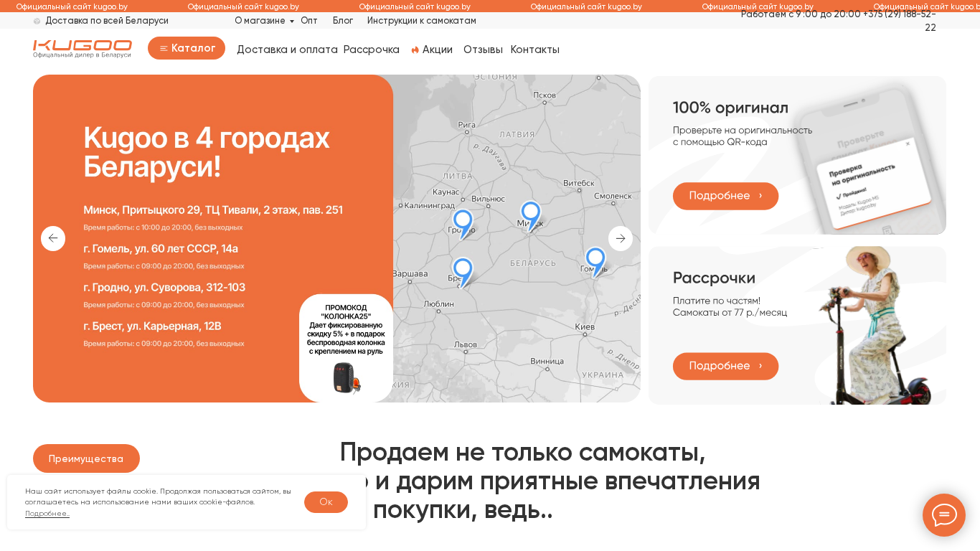
Task: Click the KUGOO logo
Action: tap(83, 48)
